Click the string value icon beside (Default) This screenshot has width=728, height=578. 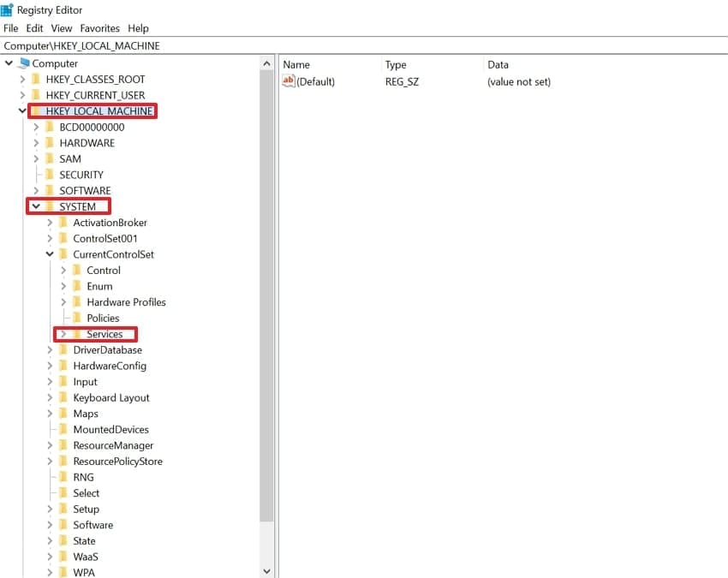tap(289, 81)
